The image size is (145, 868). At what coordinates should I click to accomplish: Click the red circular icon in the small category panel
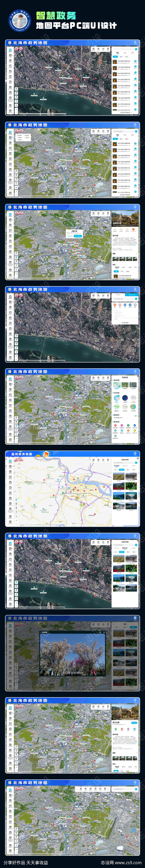coord(120,305)
